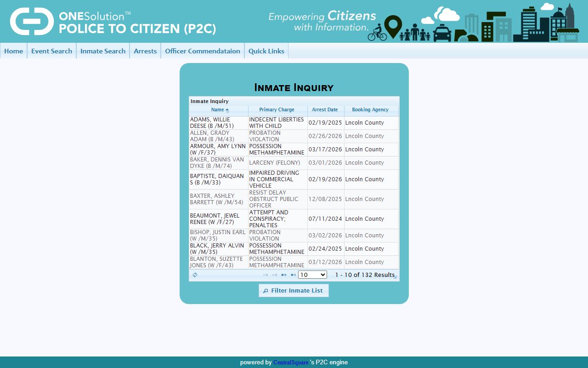The height and width of the screenshot is (368, 588).
Task: Open Officer Commendataion menu item
Action: [203, 51]
